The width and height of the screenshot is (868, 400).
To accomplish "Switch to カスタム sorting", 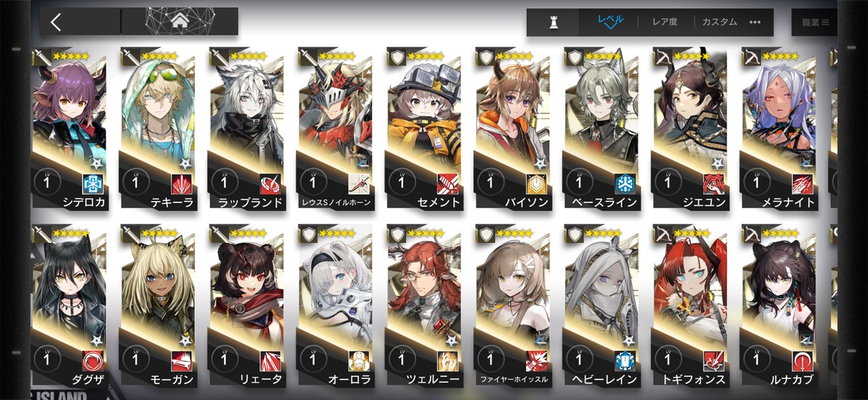I will click(x=719, y=22).
